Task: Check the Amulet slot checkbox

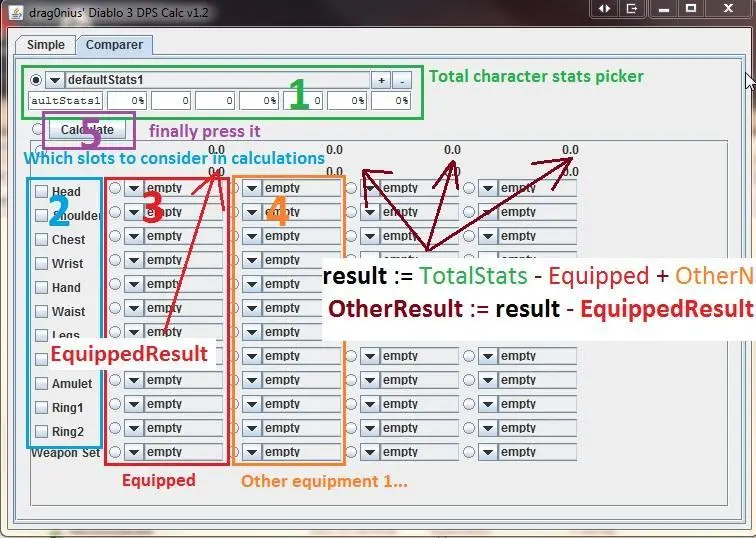Action: click(41, 384)
